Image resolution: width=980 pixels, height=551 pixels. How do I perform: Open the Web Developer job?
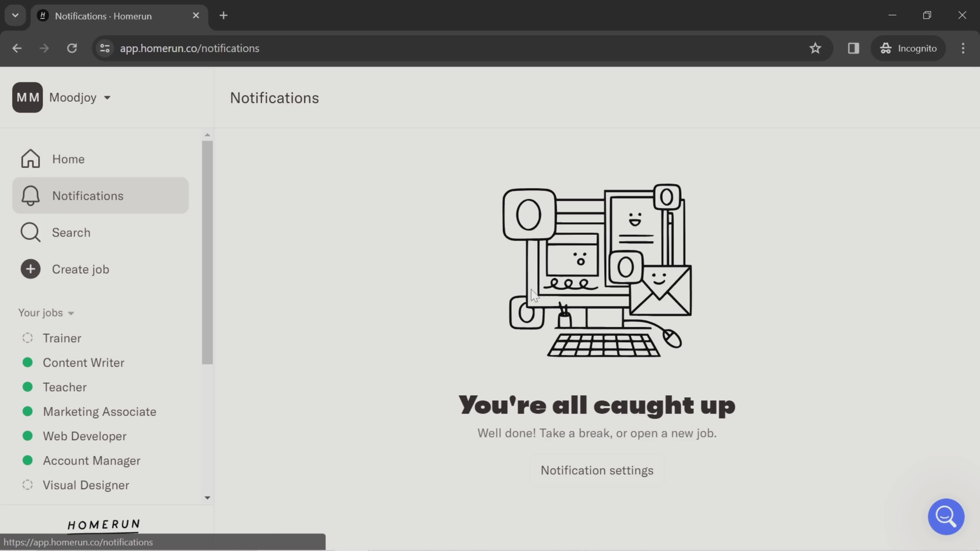[x=85, y=436]
